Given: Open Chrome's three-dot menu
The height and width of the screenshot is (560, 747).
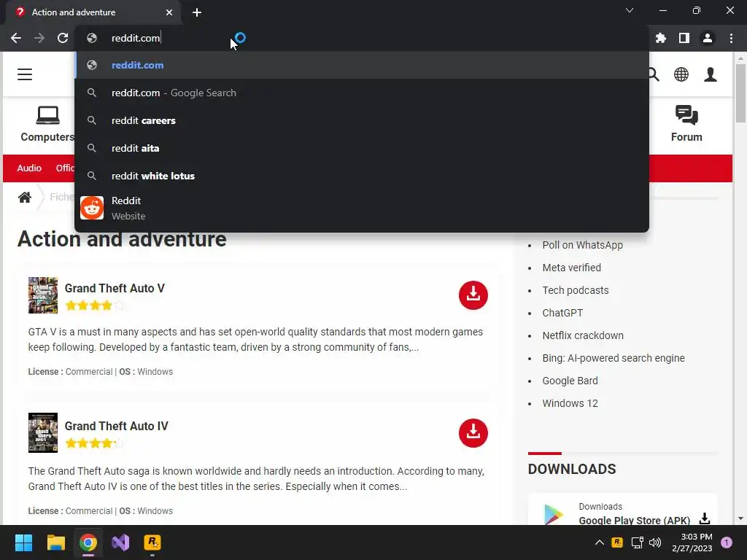Looking at the screenshot, I should (731, 38).
